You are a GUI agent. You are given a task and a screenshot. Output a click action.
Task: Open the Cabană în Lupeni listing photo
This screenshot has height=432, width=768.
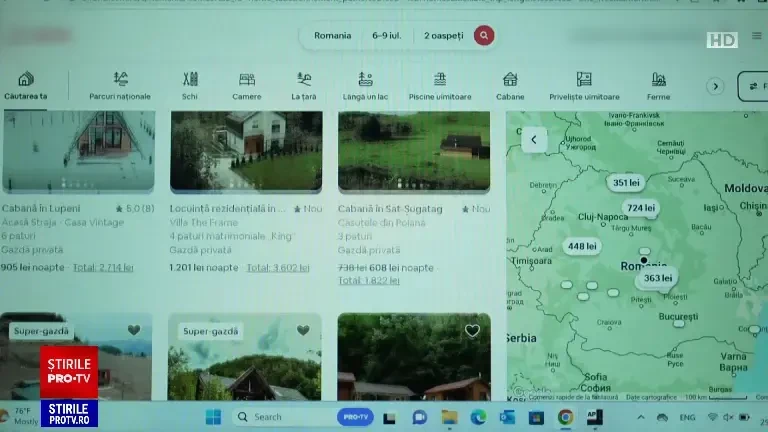[78, 150]
